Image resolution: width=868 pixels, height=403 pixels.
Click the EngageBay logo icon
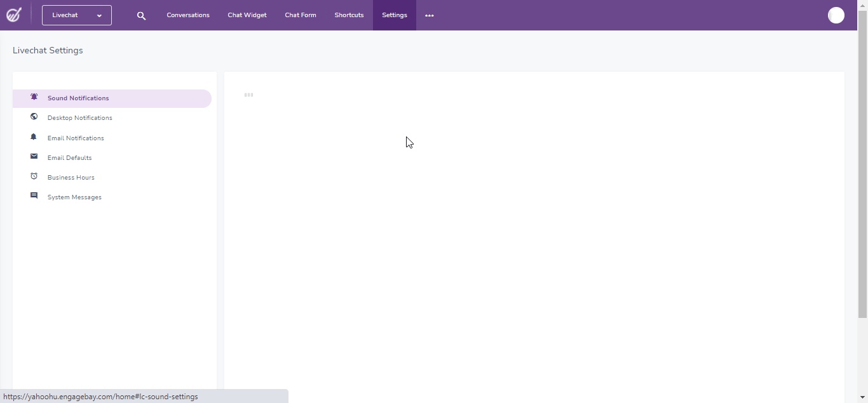[14, 15]
